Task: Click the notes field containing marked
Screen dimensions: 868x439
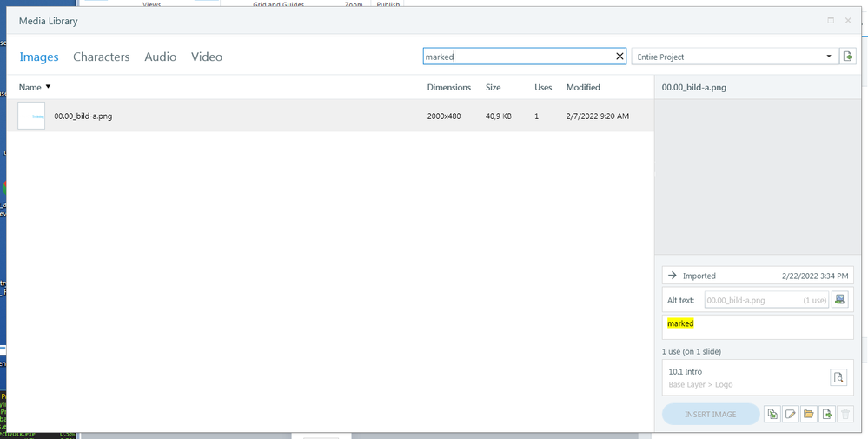Action: point(758,327)
